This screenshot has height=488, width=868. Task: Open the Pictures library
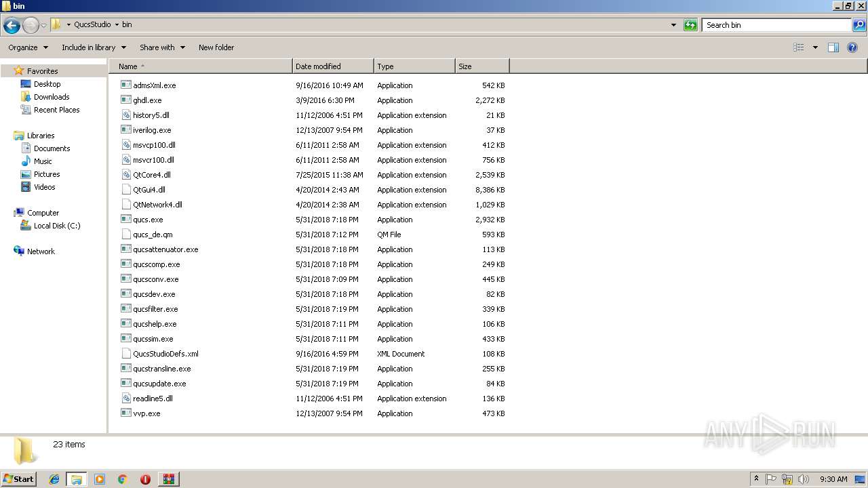47,174
